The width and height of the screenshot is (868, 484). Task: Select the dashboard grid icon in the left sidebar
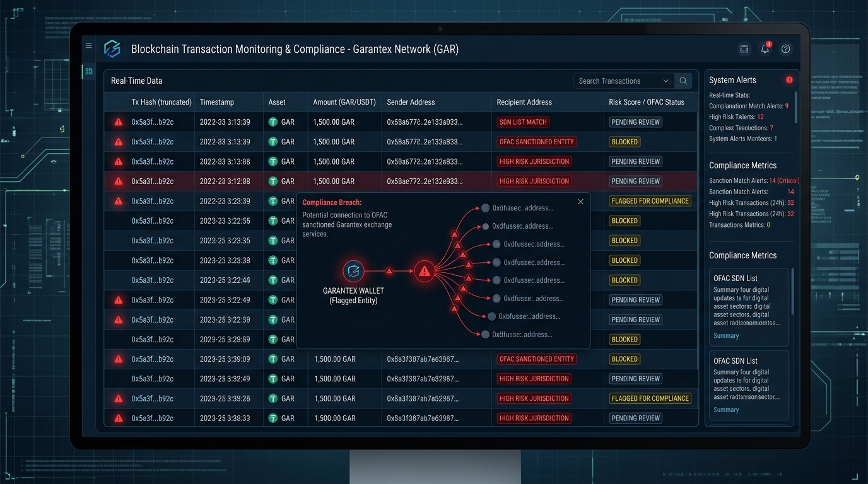[x=89, y=72]
